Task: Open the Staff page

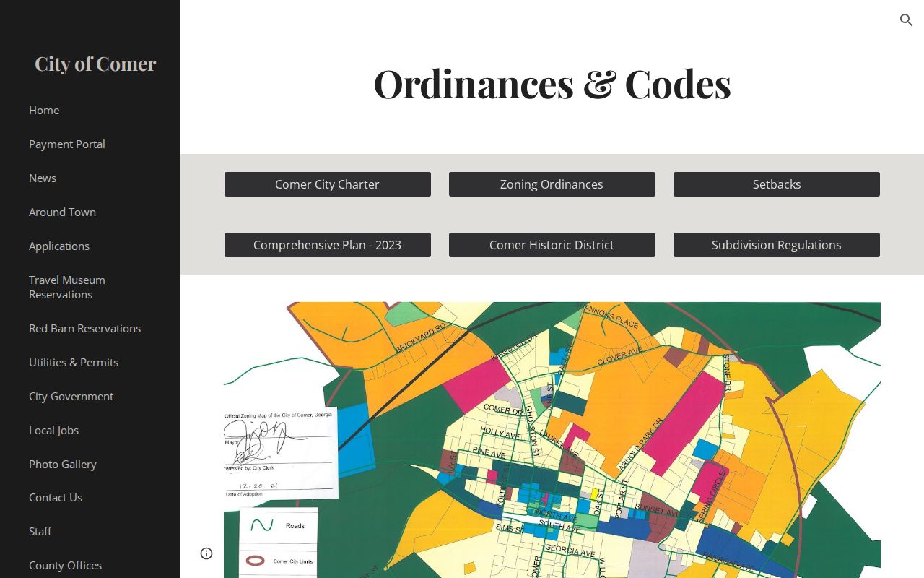Action: [x=40, y=531]
